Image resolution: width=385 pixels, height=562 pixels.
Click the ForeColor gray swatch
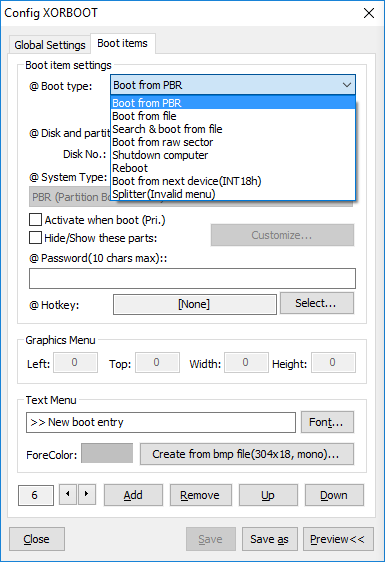[107, 453]
